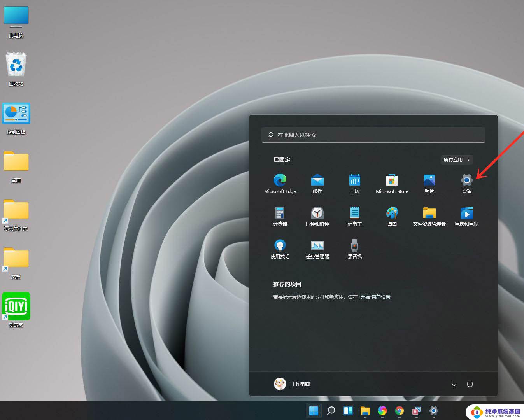Click the power button in Start menu
The width and height of the screenshot is (524, 420).
click(x=470, y=384)
